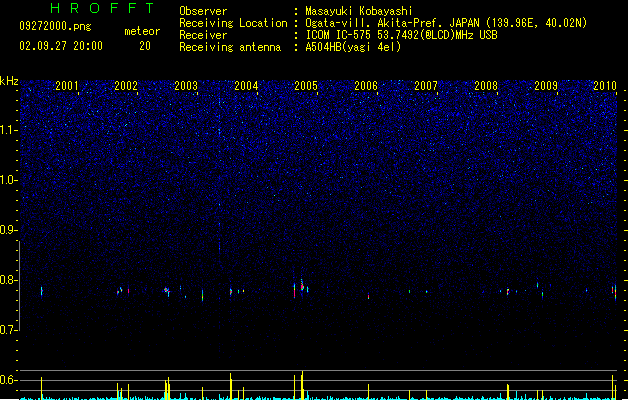Click receiver ICOM IC-575 53.7492 MHz text
This screenshot has width=629, height=400.
[401, 35]
